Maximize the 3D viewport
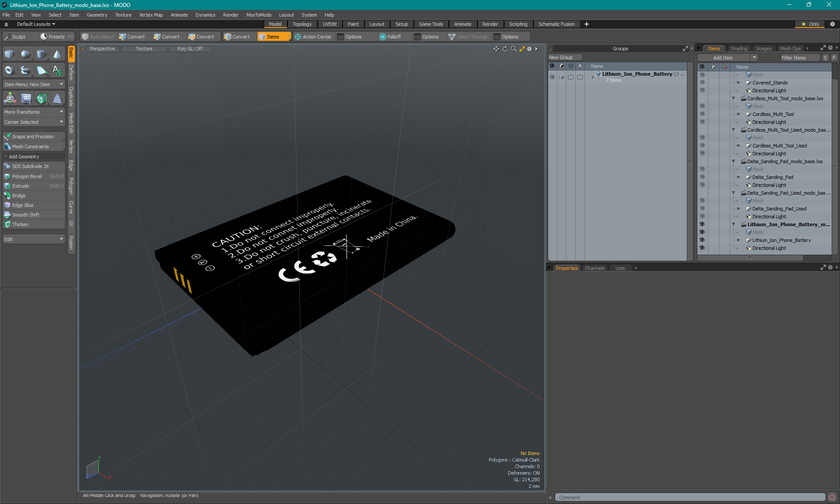 (522, 49)
